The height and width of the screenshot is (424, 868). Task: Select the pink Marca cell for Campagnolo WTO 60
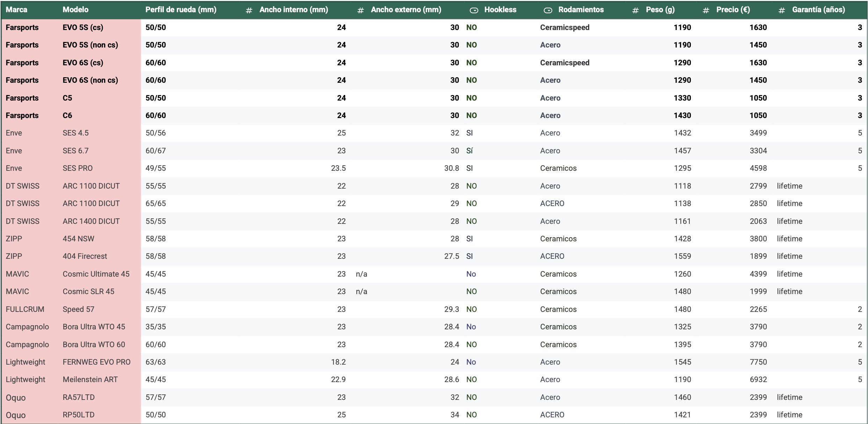[x=27, y=345]
